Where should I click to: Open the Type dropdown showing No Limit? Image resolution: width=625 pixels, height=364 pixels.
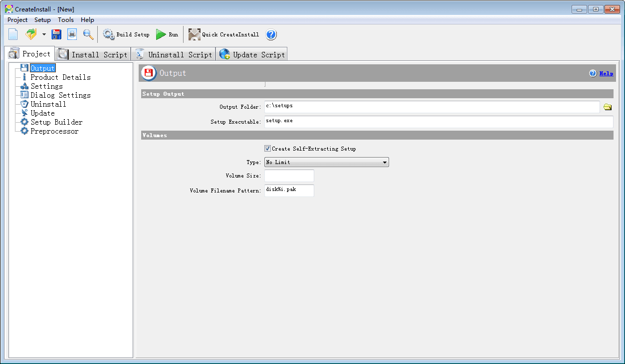327,162
